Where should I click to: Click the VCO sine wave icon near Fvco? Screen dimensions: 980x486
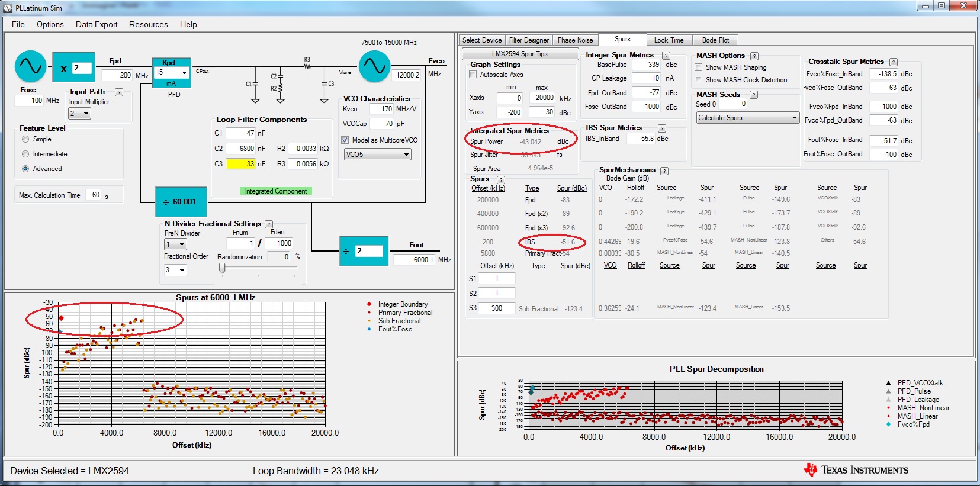coord(374,66)
